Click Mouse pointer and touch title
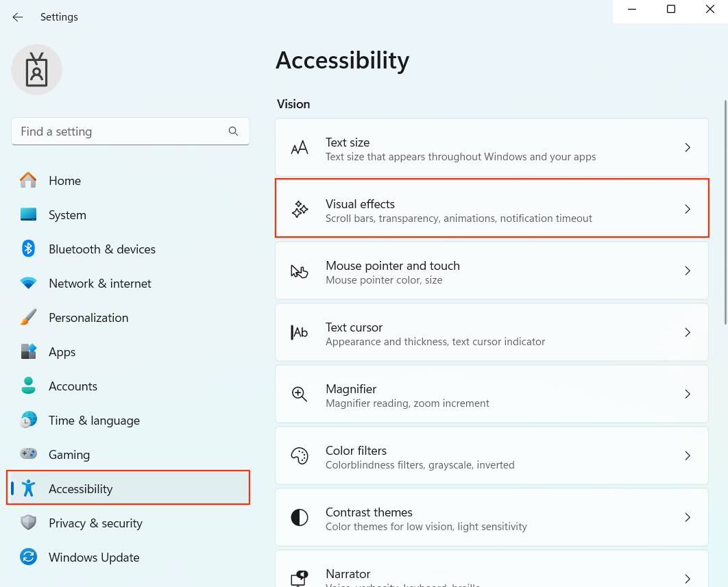The image size is (728, 587). (392, 266)
